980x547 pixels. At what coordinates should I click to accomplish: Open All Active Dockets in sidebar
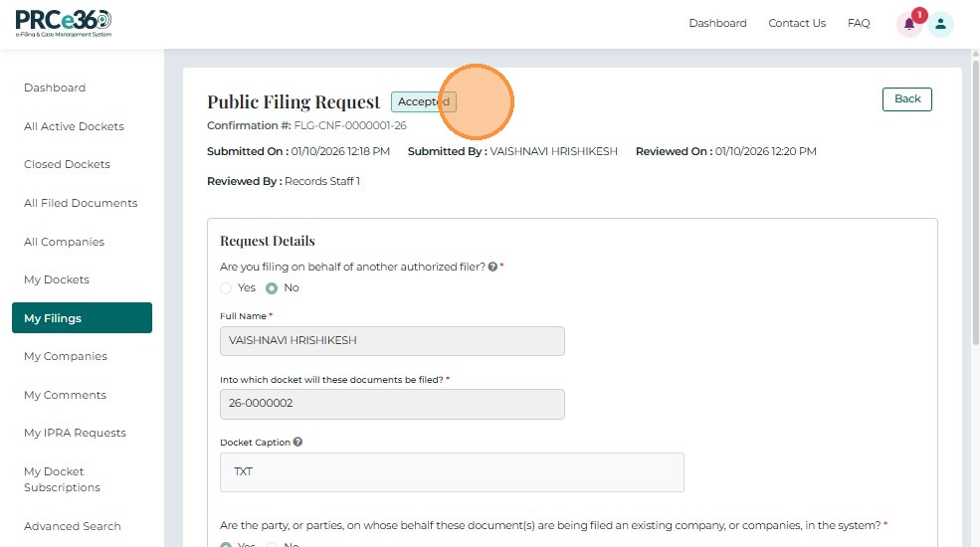coord(74,126)
